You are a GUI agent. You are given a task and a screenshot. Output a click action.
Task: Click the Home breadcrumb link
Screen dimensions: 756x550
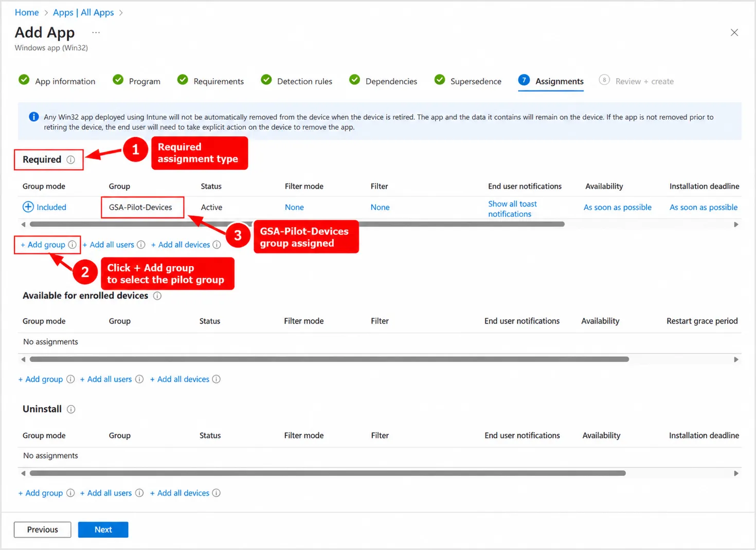(x=27, y=12)
